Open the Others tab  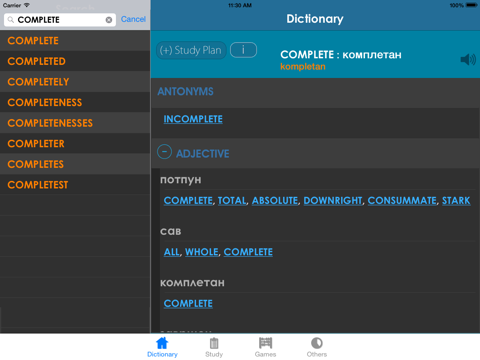pyautogui.click(x=317, y=347)
